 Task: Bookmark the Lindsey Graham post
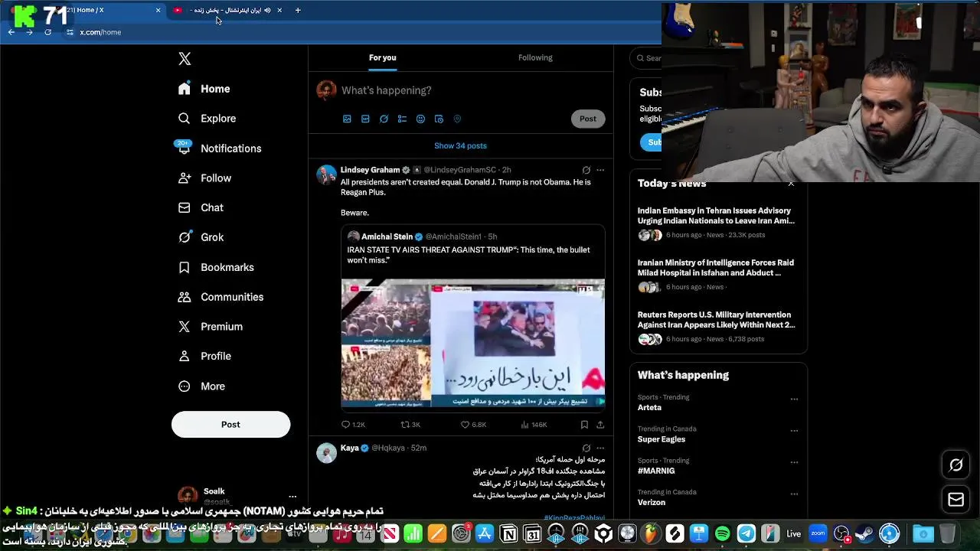(584, 425)
